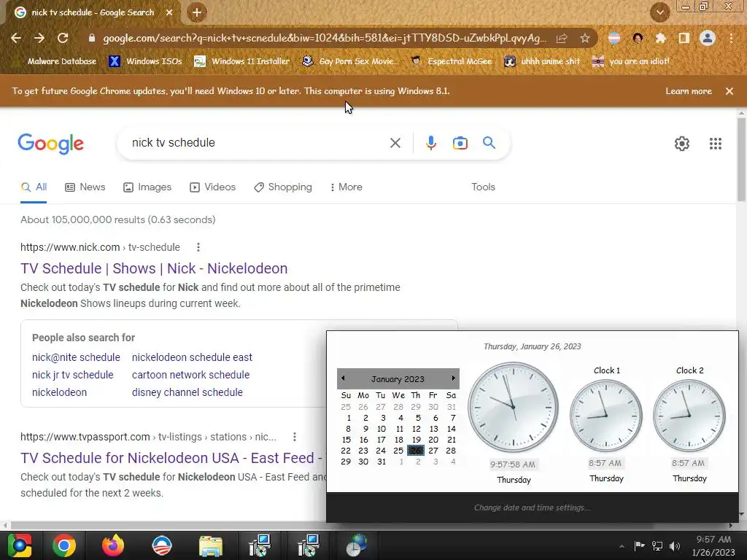This screenshot has width=747, height=560.
Task: Click in the nick tv schedule search field
Action: pyautogui.click(x=258, y=143)
